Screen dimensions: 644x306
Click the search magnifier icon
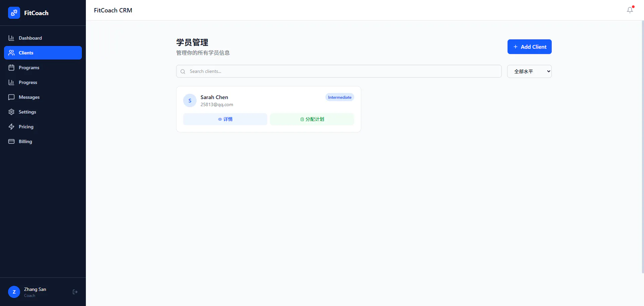[183, 72]
